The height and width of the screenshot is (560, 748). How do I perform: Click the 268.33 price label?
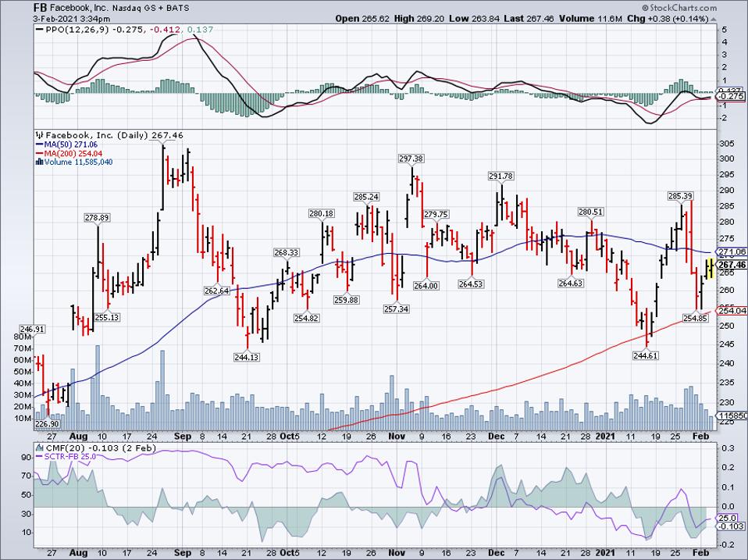pyautogui.click(x=287, y=252)
